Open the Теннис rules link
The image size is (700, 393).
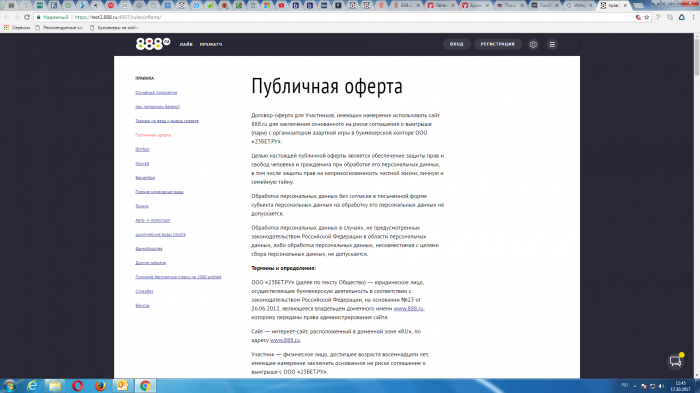pyautogui.click(x=142, y=206)
